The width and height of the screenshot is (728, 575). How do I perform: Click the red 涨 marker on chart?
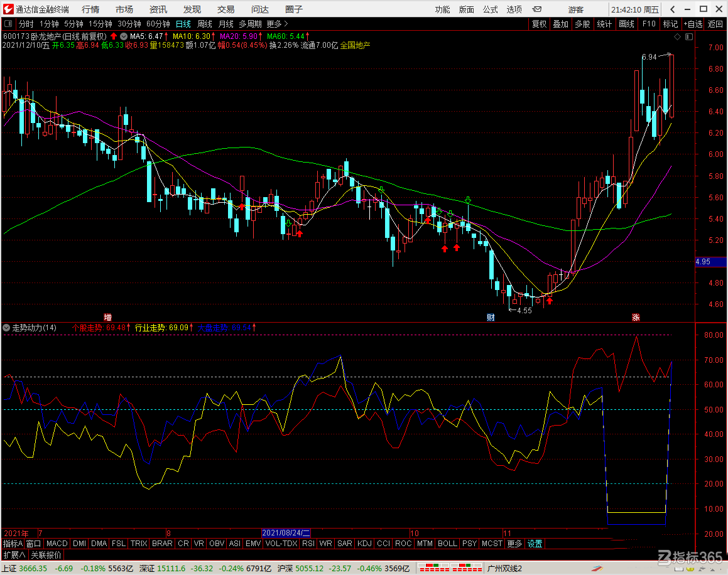636,318
